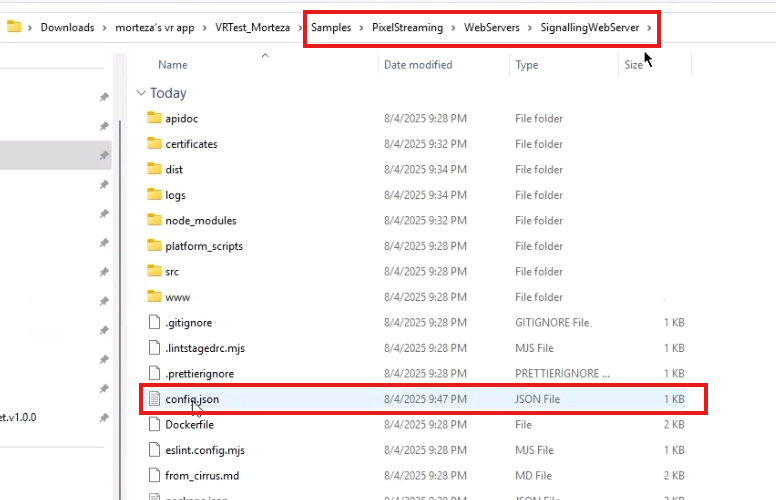Sort by Date modified column header
Viewport: 776px width, 500px height.
tap(418, 65)
